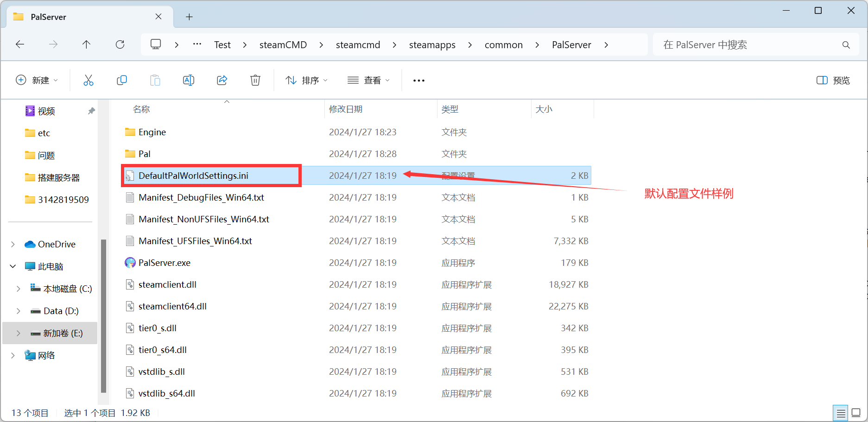The width and height of the screenshot is (868, 422).
Task: Expand the 网络 tree node
Action: [x=13, y=355]
